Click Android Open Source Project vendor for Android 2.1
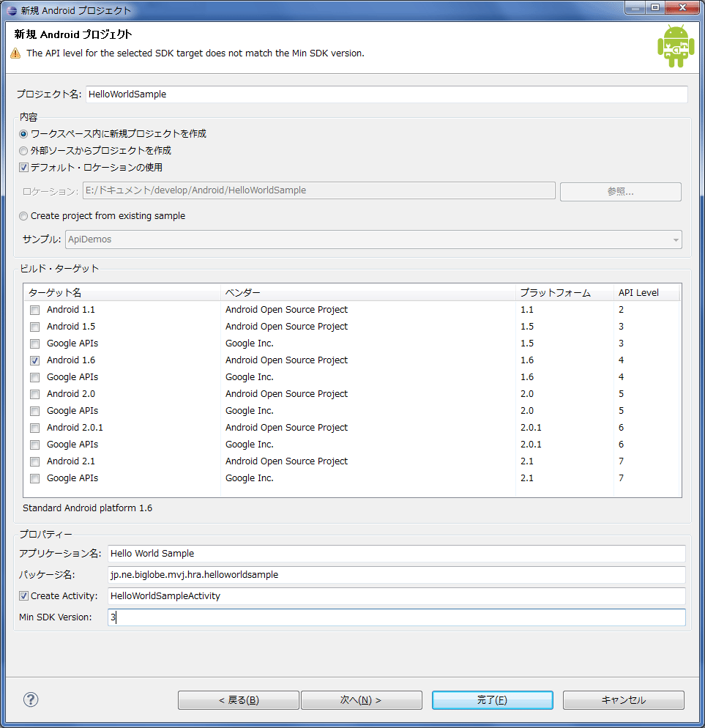The width and height of the screenshot is (705, 728). coord(286,461)
